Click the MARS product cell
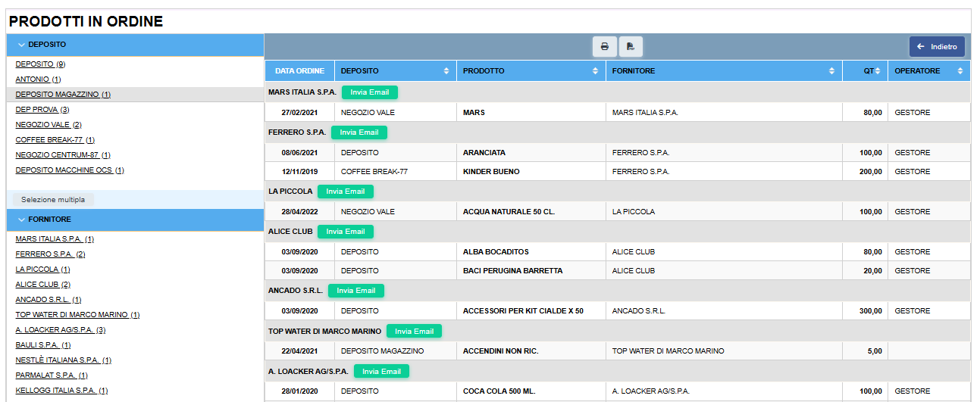This screenshot has width=980, height=402. [531, 113]
